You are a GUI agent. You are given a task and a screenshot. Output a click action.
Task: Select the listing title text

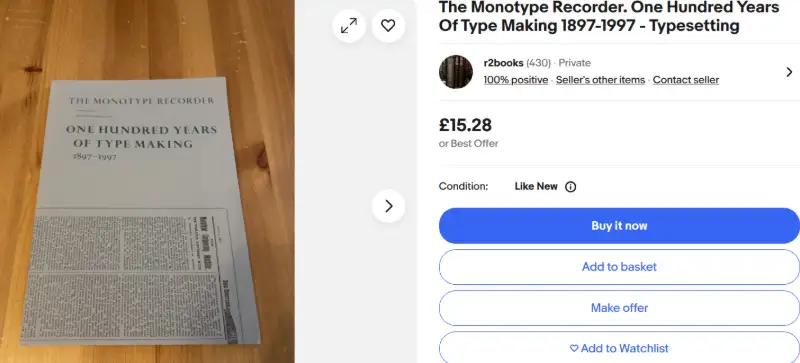pos(609,16)
